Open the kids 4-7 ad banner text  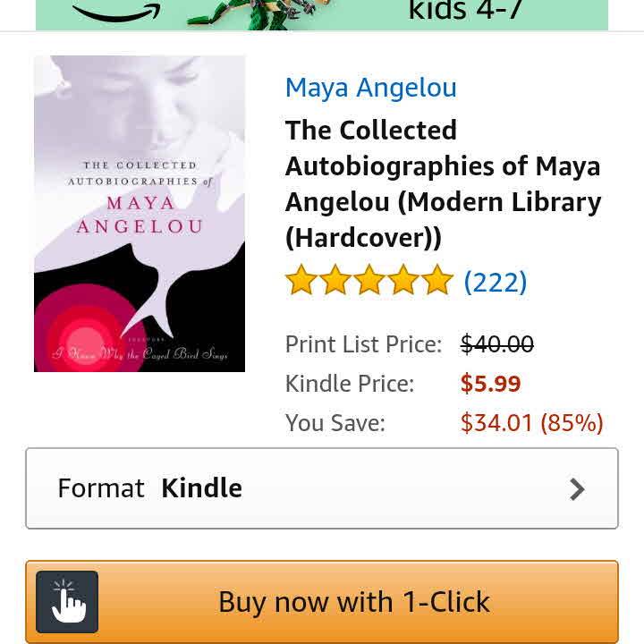465,10
